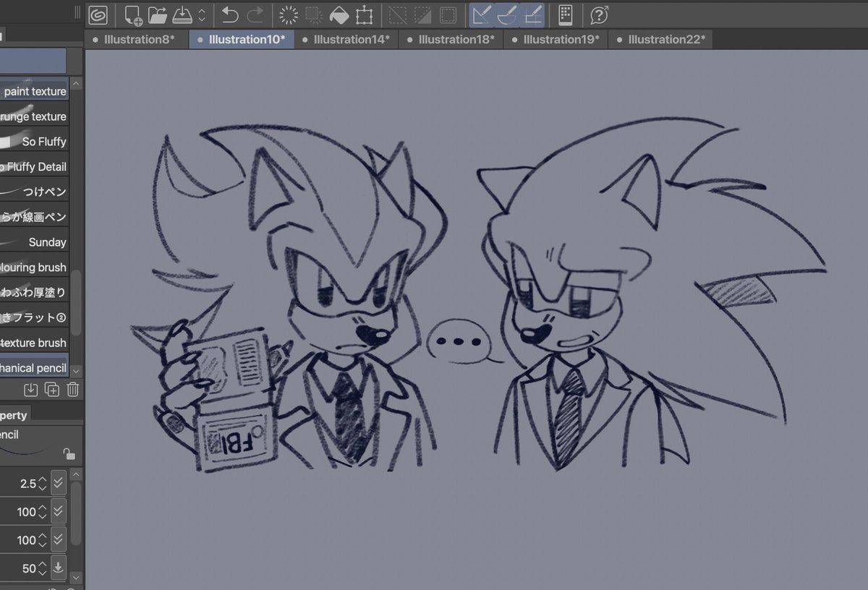
Task: Open smartphone connection icon
Action: click(x=566, y=14)
